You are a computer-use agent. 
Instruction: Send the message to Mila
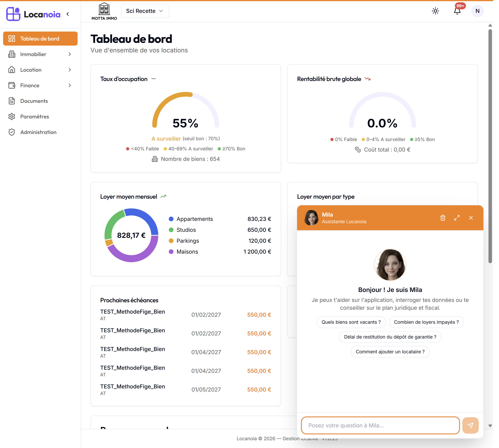pyautogui.click(x=470, y=425)
